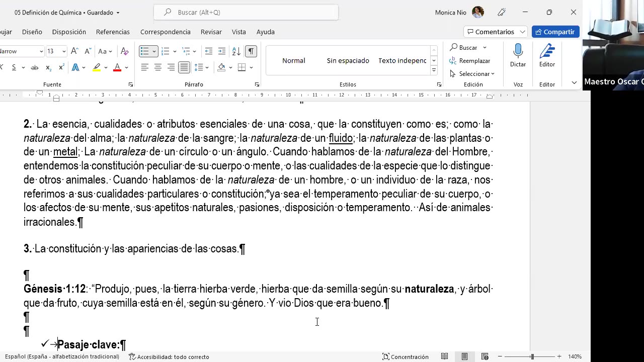Image resolution: width=644 pixels, height=362 pixels.
Task: Open Estilos pane launcher
Action: (x=439, y=84)
